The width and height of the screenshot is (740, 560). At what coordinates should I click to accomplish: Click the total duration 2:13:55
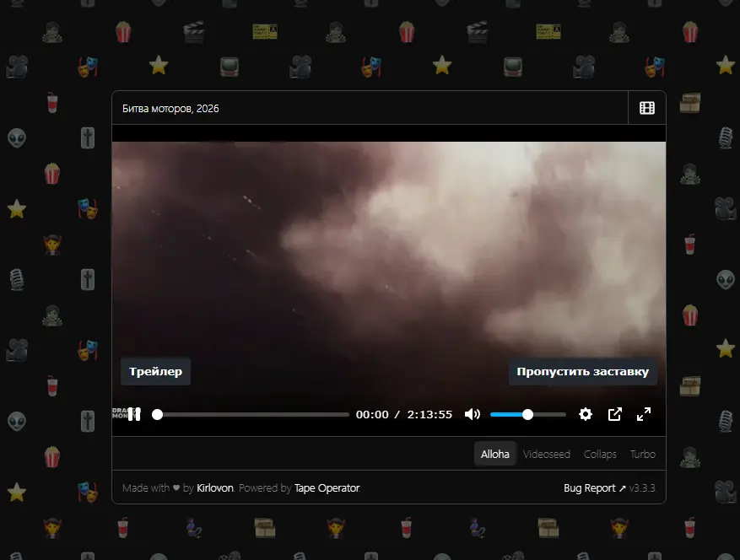pos(429,414)
